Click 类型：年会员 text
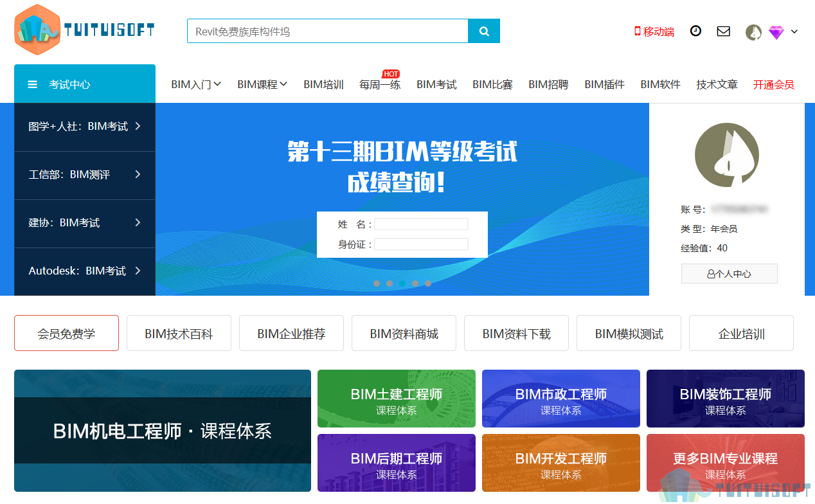Image resolution: width=815 pixels, height=504 pixels. [709, 229]
